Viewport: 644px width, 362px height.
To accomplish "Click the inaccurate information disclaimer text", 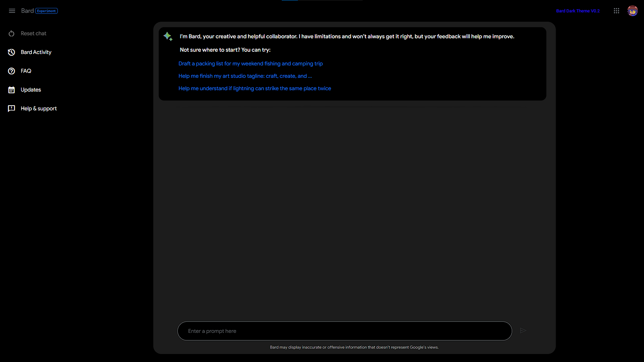I will [x=354, y=347].
